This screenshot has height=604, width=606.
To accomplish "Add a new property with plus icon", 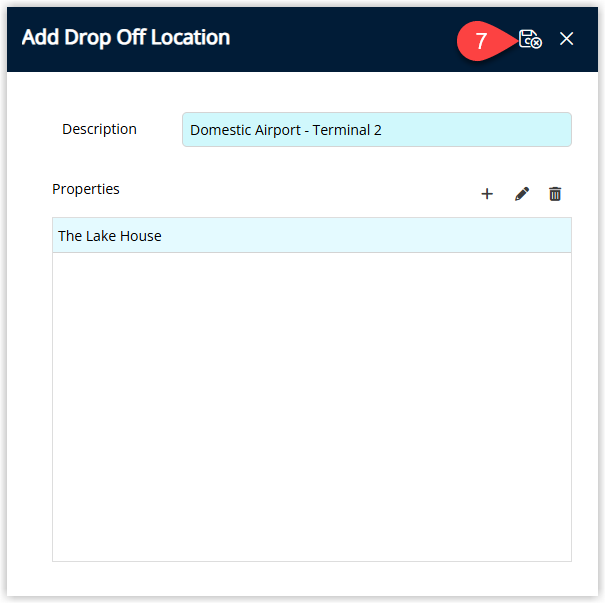I will tap(487, 194).
